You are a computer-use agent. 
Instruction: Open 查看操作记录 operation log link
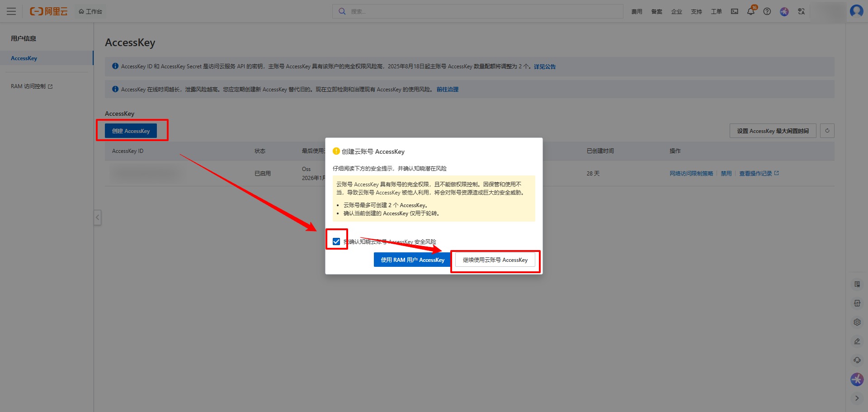click(759, 174)
